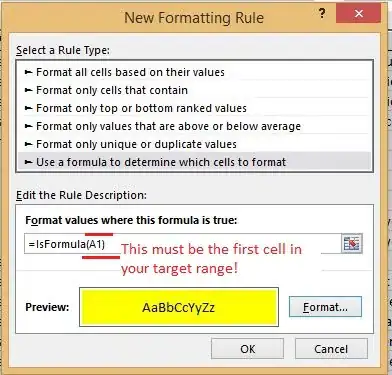Click the =IsFormula(A1) formula input field
The height and width of the screenshot is (375, 392).
click(x=183, y=244)
